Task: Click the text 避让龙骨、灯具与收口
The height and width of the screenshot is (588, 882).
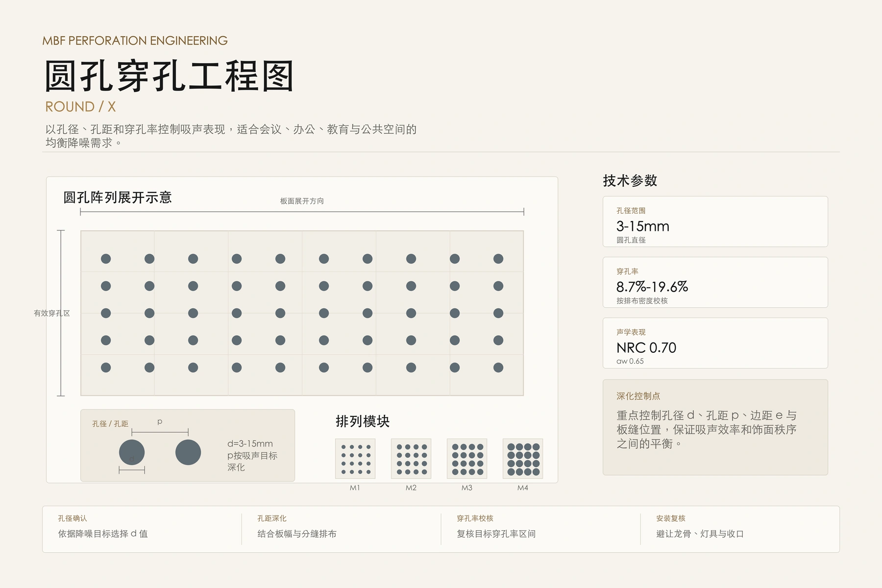Action: 700,534
